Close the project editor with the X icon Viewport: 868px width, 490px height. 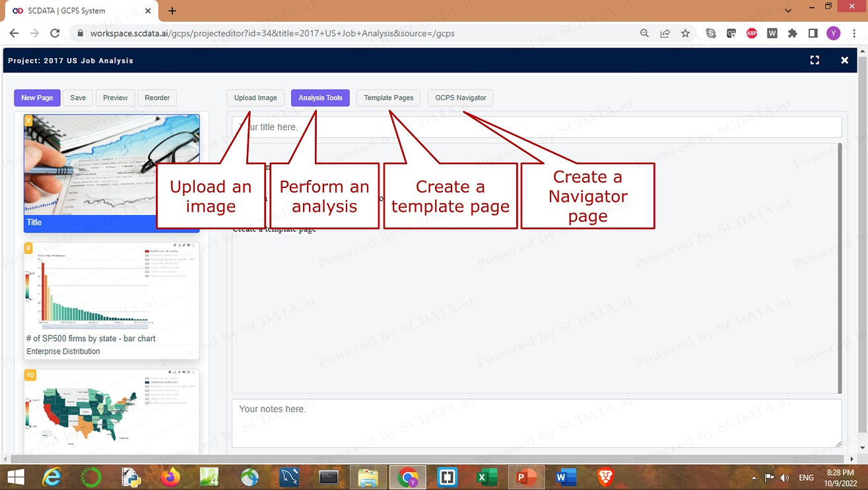(x=844, y=60)
